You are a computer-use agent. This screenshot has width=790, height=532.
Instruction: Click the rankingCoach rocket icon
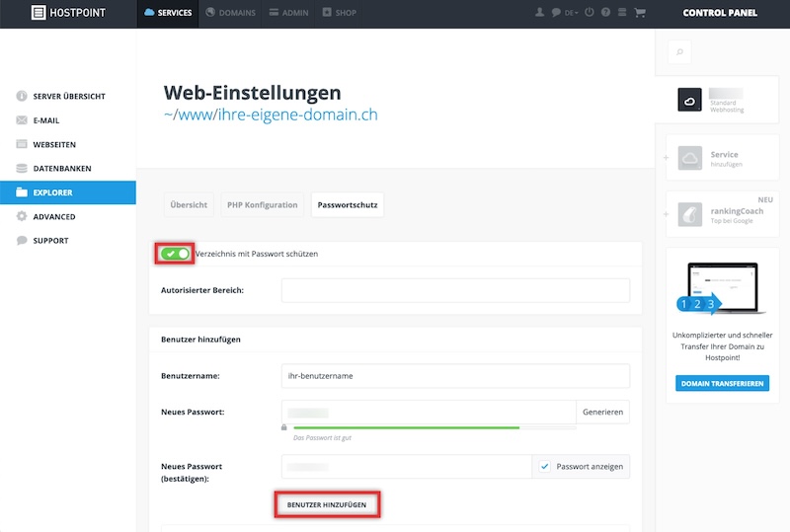pyautogui.click(x=689, y=214)
